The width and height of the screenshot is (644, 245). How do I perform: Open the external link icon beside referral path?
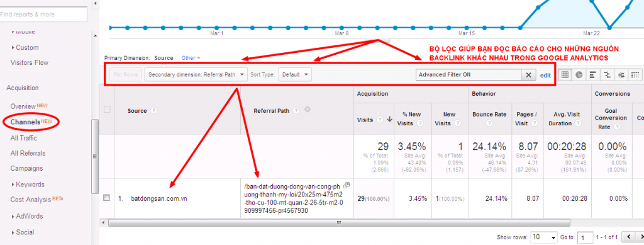coord(347,185)
